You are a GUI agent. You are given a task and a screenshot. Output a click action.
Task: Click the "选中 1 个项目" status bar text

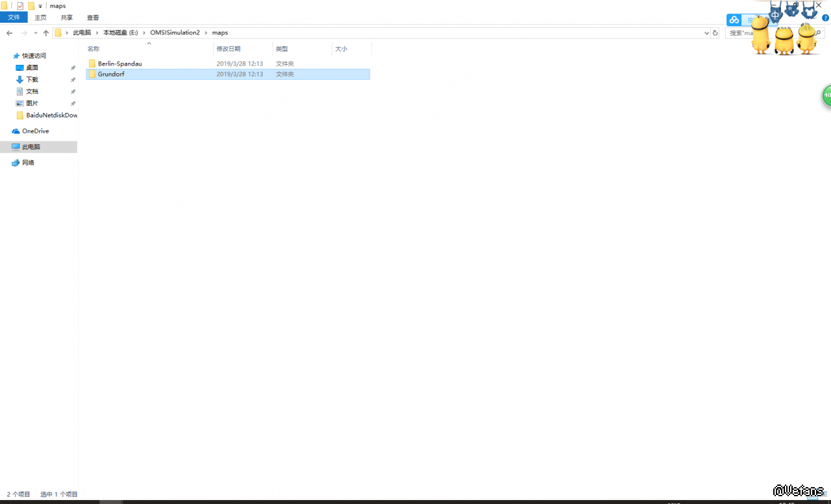coord(59,494)
